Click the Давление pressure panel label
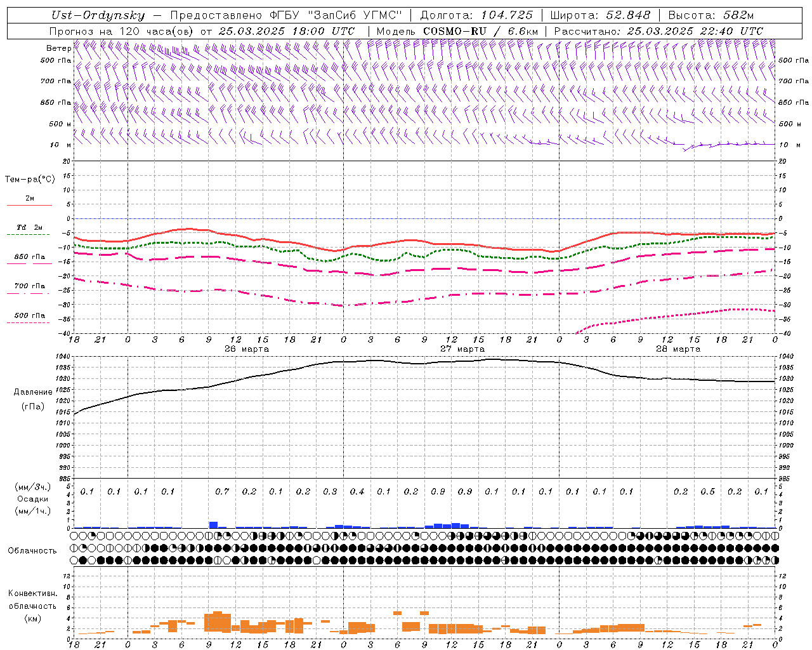812x650 pixels. [x=33, y=392]
